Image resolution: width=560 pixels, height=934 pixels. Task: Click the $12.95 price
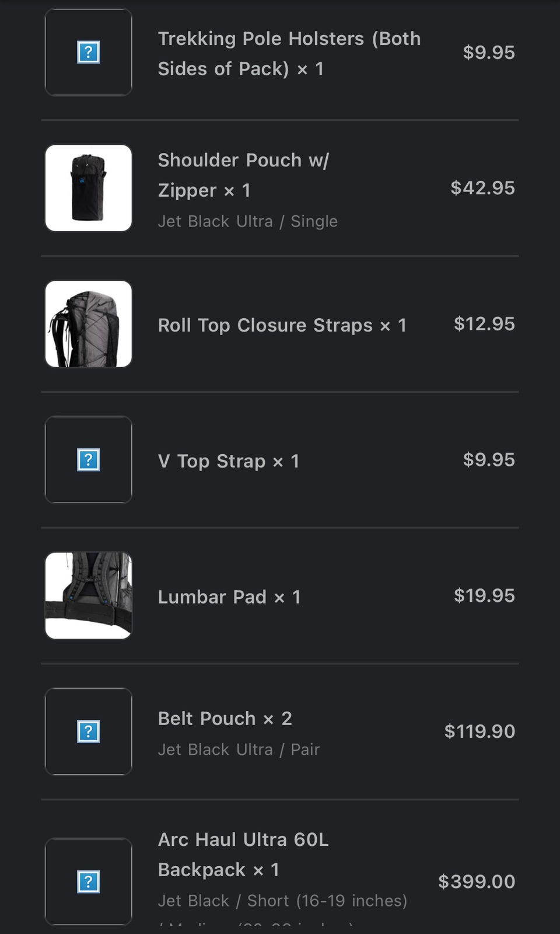tap(484, 324)
